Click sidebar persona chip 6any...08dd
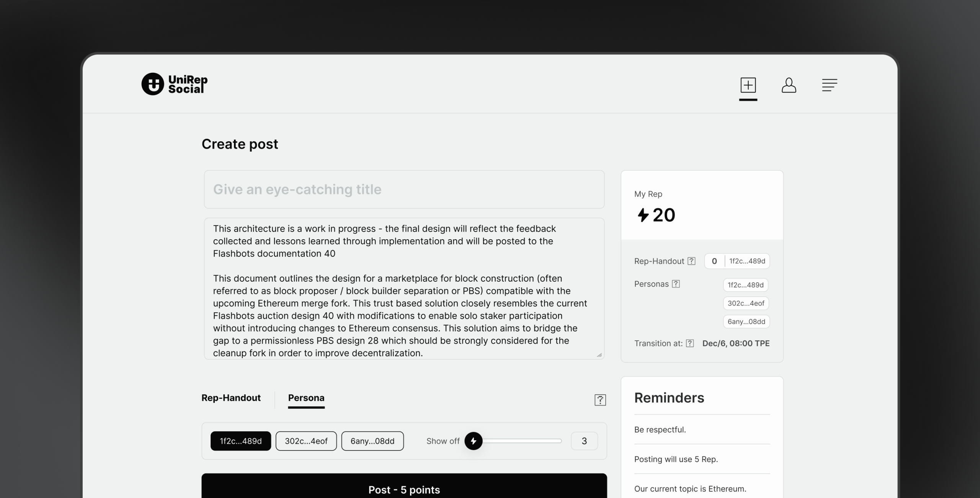Screen dimensions: 980x498 point(746,322)
